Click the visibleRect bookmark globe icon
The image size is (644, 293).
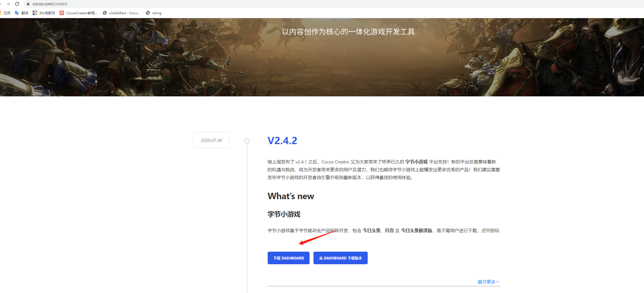click(x=105, y=13)
